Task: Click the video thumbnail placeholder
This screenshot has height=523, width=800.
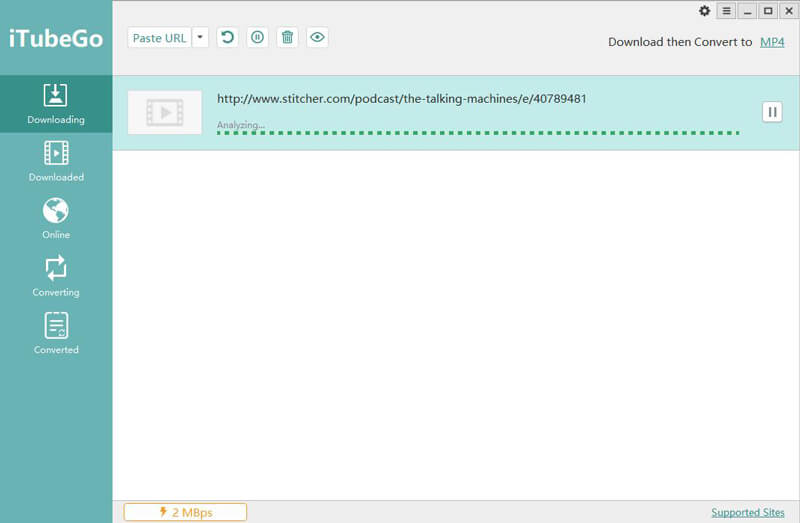Action: tap(164, 113)
